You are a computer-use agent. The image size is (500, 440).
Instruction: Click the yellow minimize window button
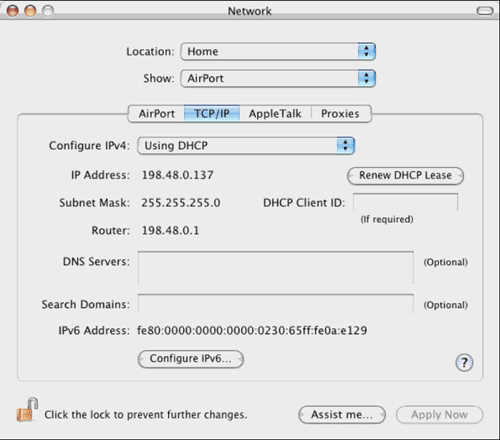[30, 11]
